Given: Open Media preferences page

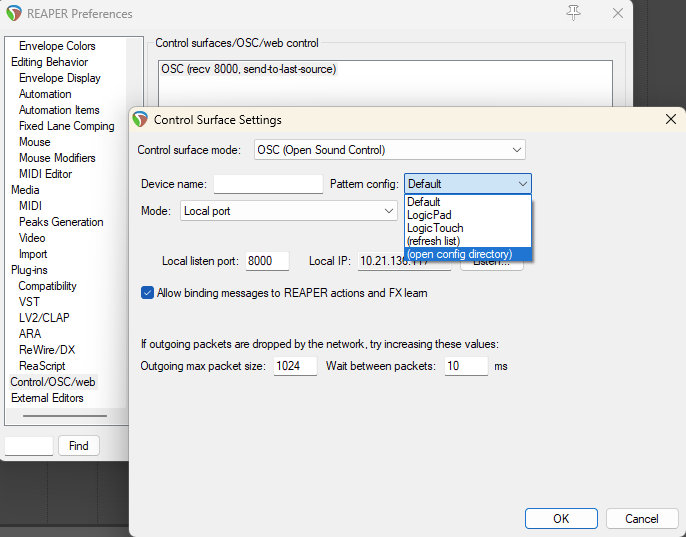Looking at the screenshot, I should coord(25,190).
